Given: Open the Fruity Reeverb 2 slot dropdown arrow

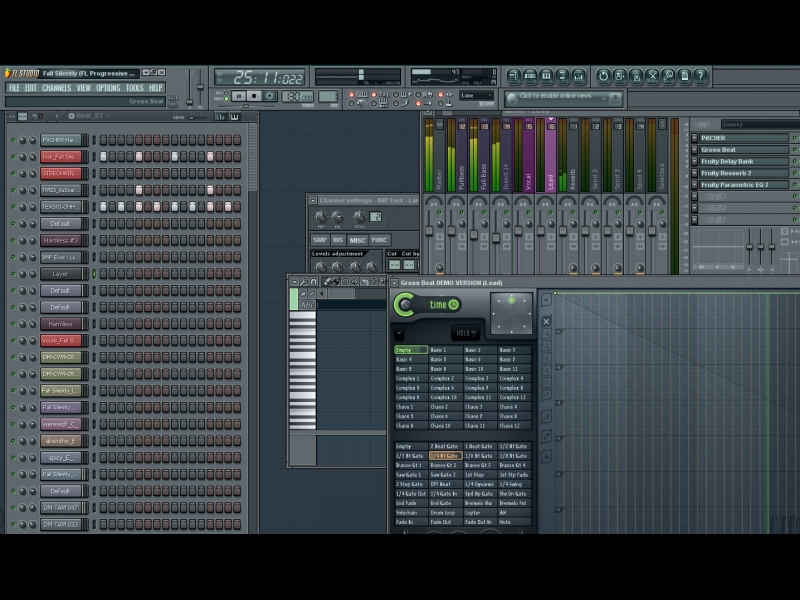Looking at the screenshot, I should point(695,173).
